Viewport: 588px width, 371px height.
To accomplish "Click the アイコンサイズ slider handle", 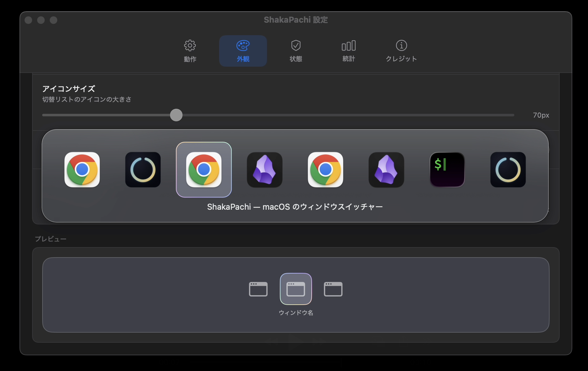I will (176, 115).
